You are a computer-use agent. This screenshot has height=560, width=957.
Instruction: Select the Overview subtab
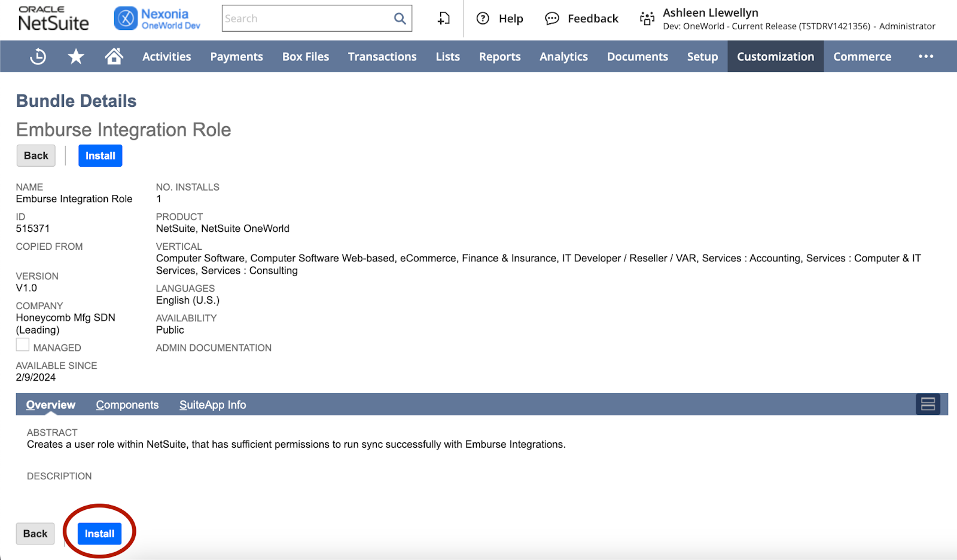[51, 405]
